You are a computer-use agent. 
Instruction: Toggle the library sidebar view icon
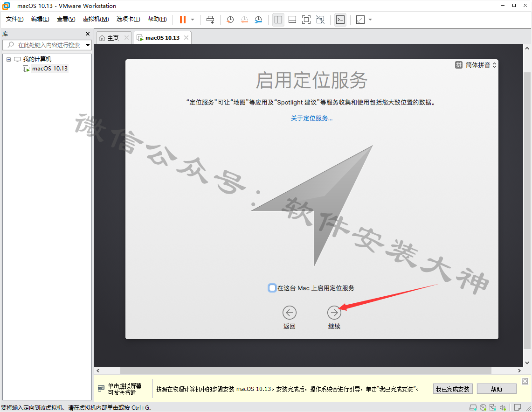pyautogui.click(x=278, y=20)
